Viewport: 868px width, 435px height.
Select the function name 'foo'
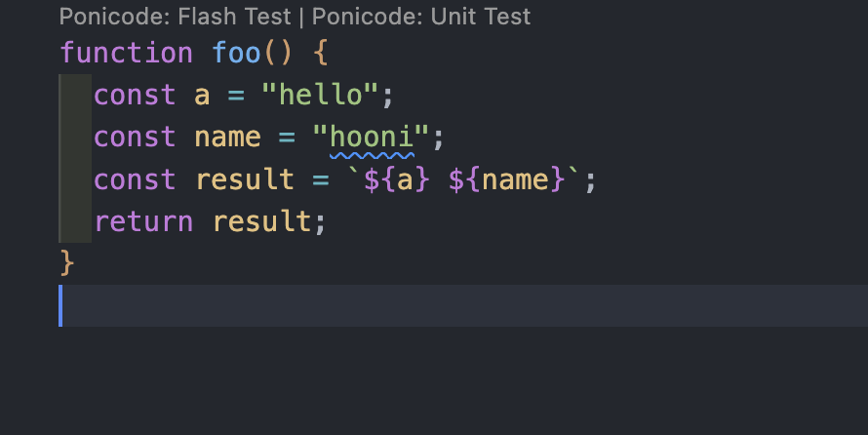coord(236,53)
